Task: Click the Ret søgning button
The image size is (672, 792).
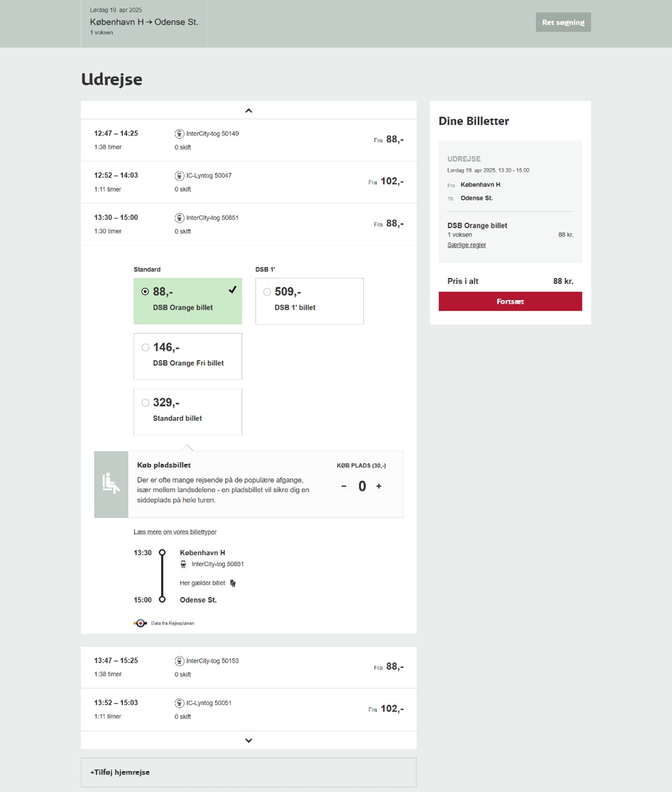Action: (563, 22)
